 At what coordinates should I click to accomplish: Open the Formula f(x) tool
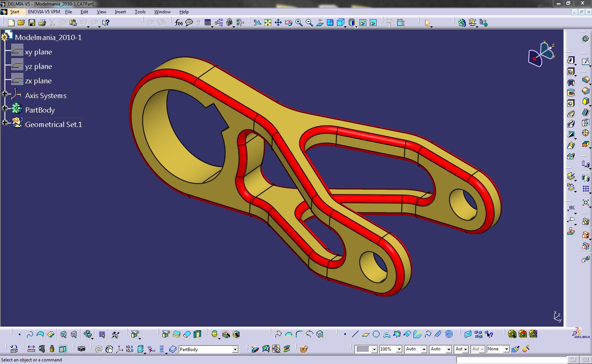(x=179, y=23)
